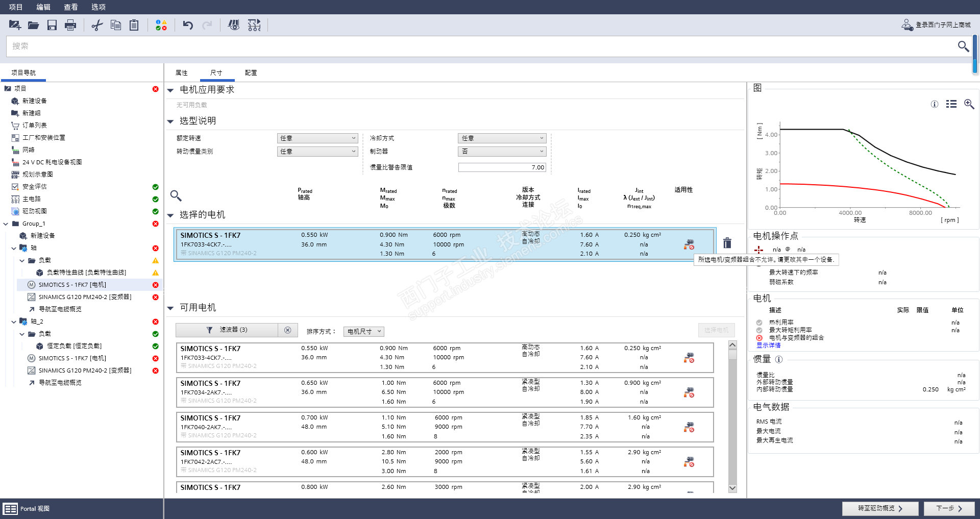The height and width of the screenshot is (519, 980).
Task: Select 安全评估 in the project tree
Action: [x=35, y=187]
